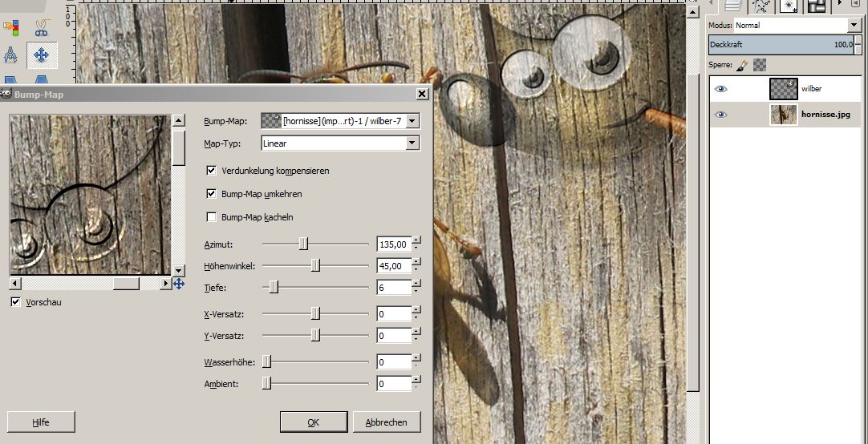Pick the Measure compass tool

(11, 54)
